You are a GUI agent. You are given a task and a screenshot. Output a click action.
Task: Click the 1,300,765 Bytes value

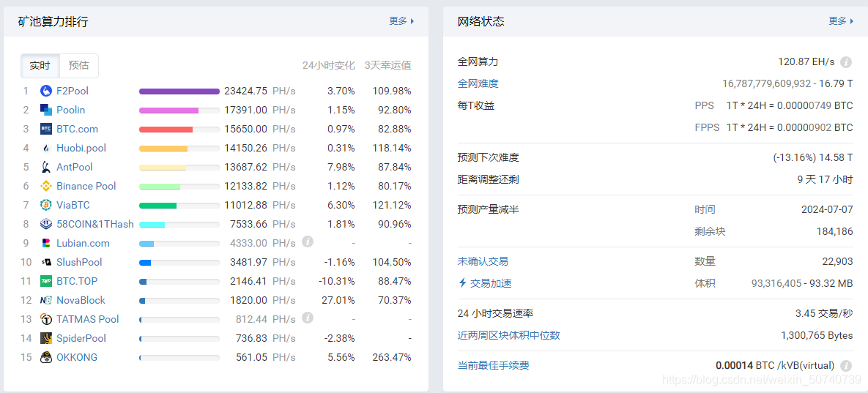pos(817,335)
